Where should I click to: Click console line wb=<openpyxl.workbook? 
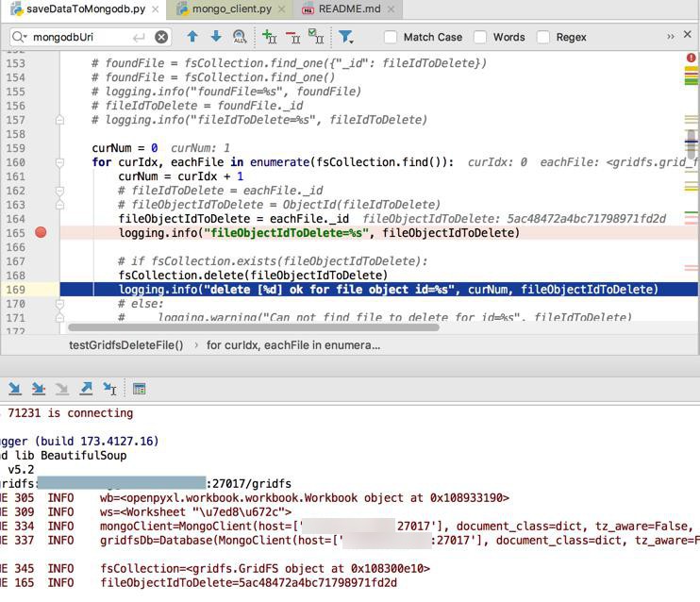(x=305, y=497)
